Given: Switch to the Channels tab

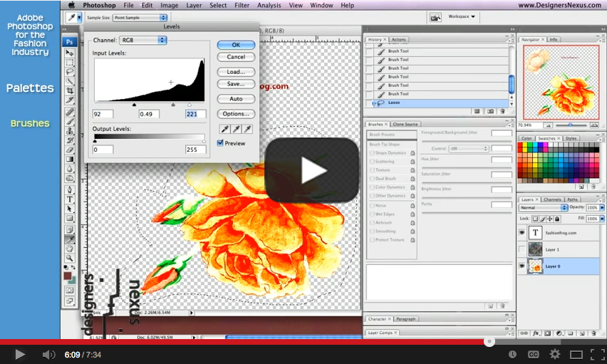Looking at the screenshot, I should point(552,199).
